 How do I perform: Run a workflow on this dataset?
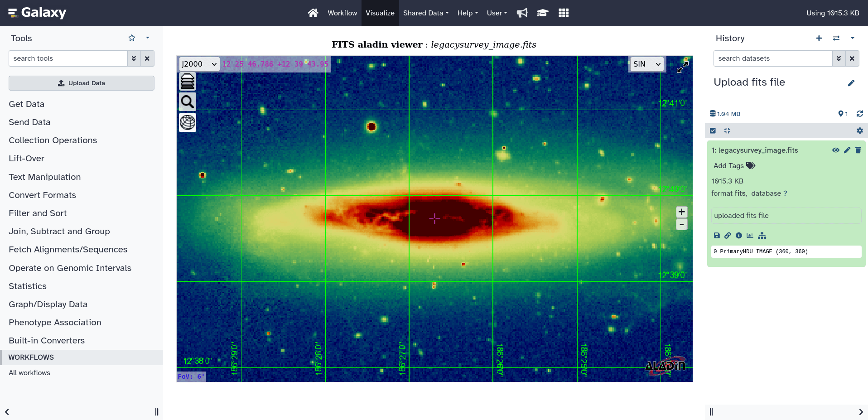[x=762, y=236]
